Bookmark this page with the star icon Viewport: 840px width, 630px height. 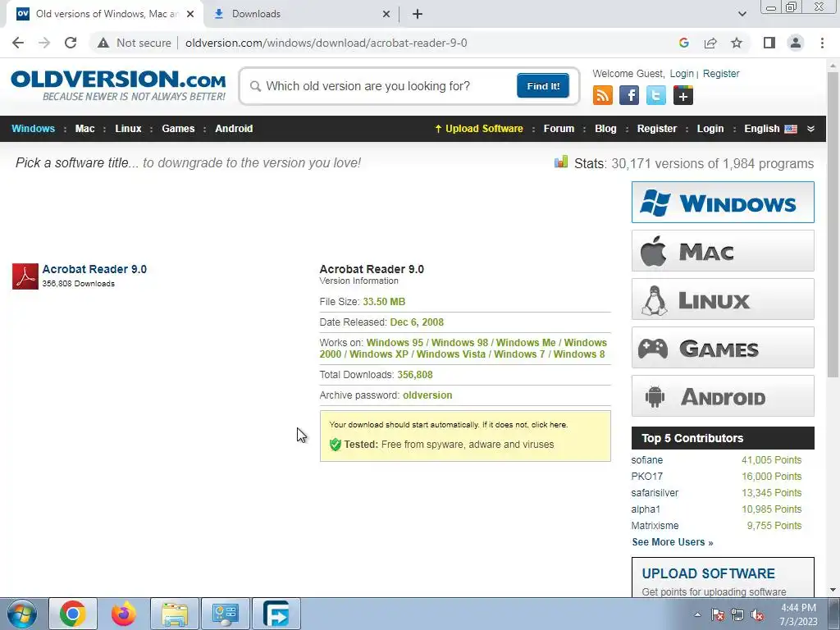tap(737, 43)
